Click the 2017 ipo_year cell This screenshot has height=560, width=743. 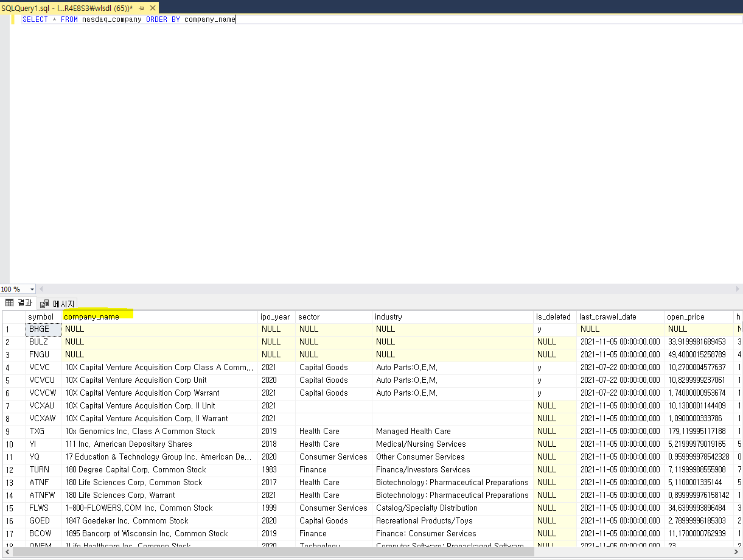coord(277,483)
